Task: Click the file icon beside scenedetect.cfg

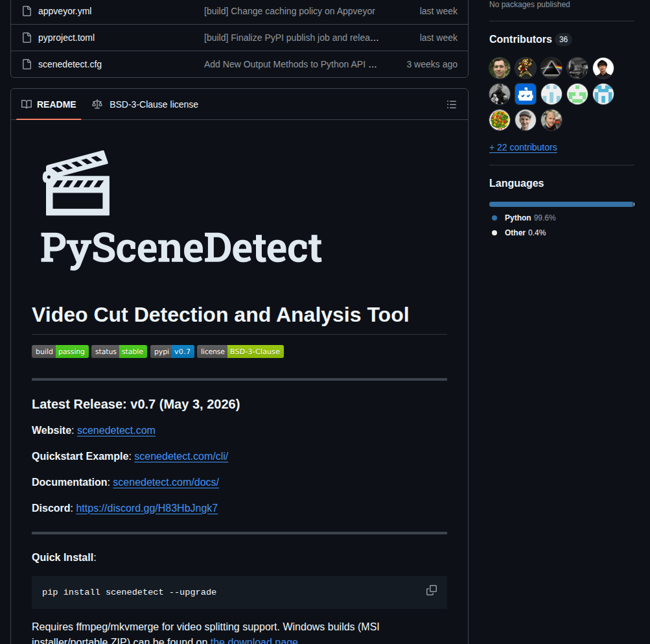Action: tap(27, 64)
